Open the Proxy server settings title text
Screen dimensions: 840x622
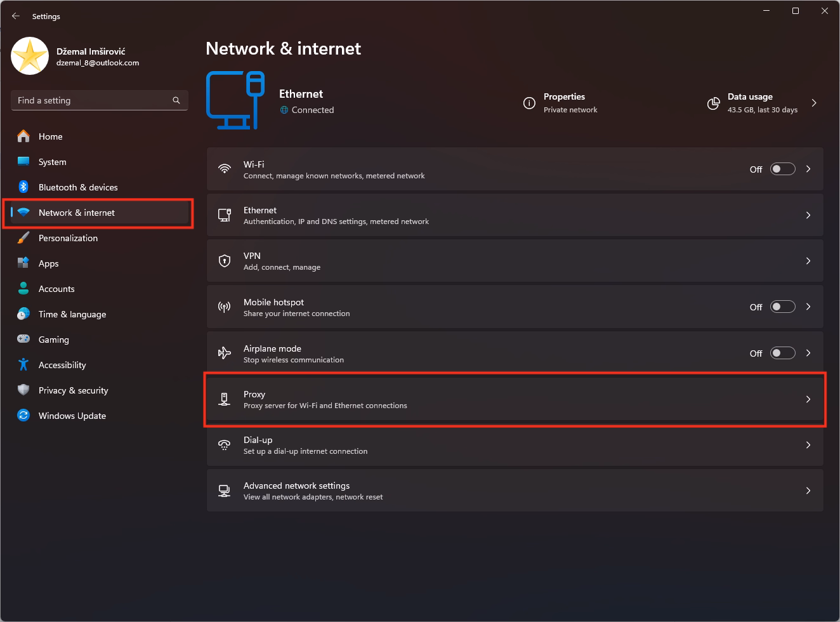254,394
